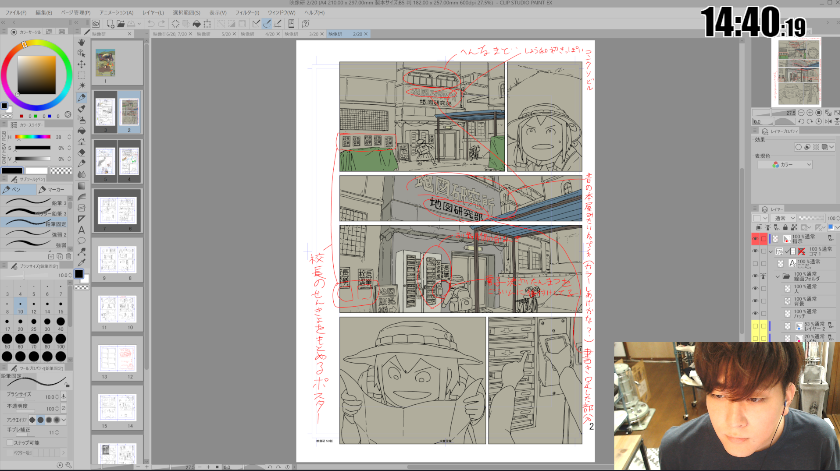Toggle highlighted snap-to-special-ruler toolbar icon
The width and height of the screenshot is (840, 471).
(x=267, y=24)
